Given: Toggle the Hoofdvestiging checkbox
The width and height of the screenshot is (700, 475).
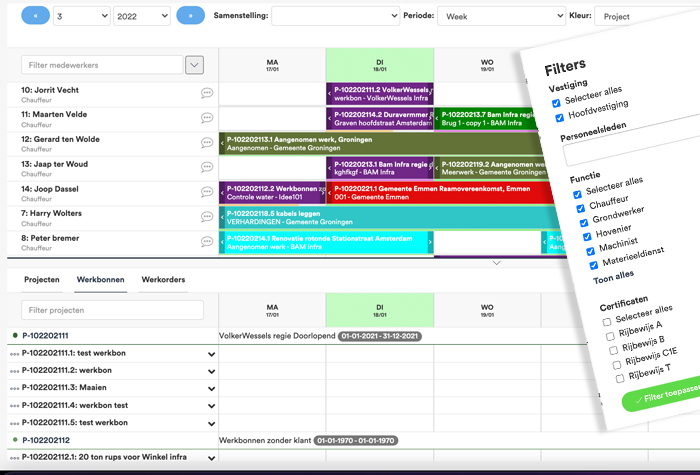Looking at the screenshot, I should pyautogui.click(x=558, y=117).
